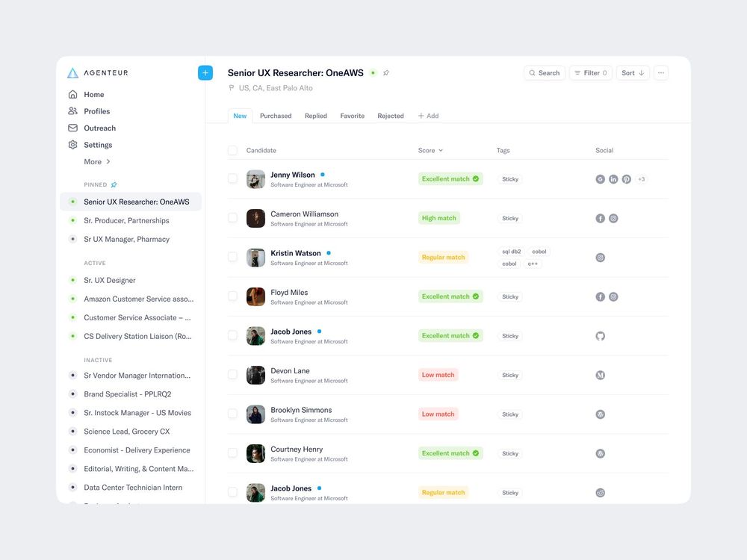747x560 pixels.
Task: Open the Favorite tab
Action: tap(352, 116)
